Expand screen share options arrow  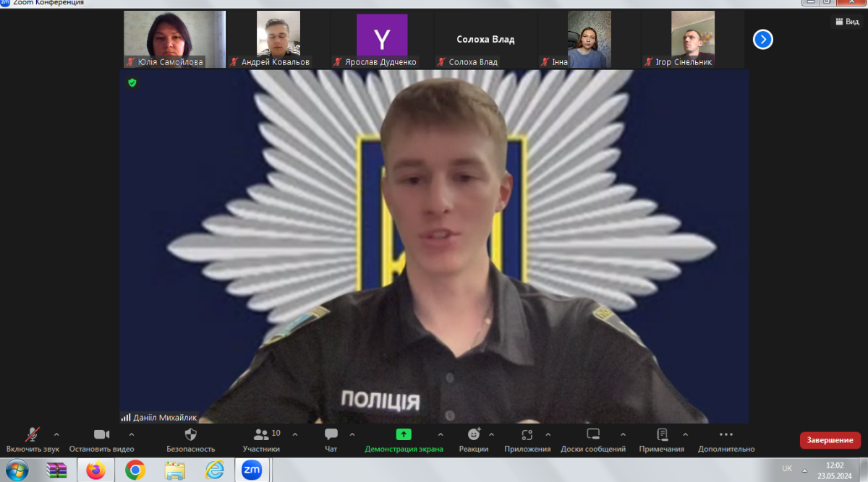tap(441, 434)
